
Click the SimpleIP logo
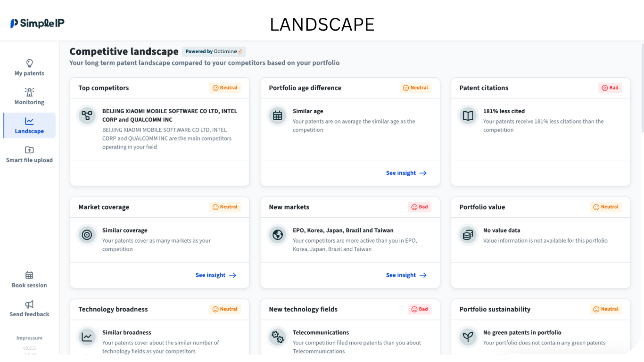pyautogui.click(x=37, y=23)
